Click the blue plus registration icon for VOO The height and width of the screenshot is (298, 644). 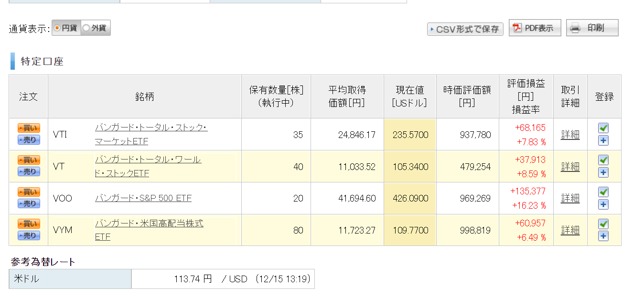point(603,204)
